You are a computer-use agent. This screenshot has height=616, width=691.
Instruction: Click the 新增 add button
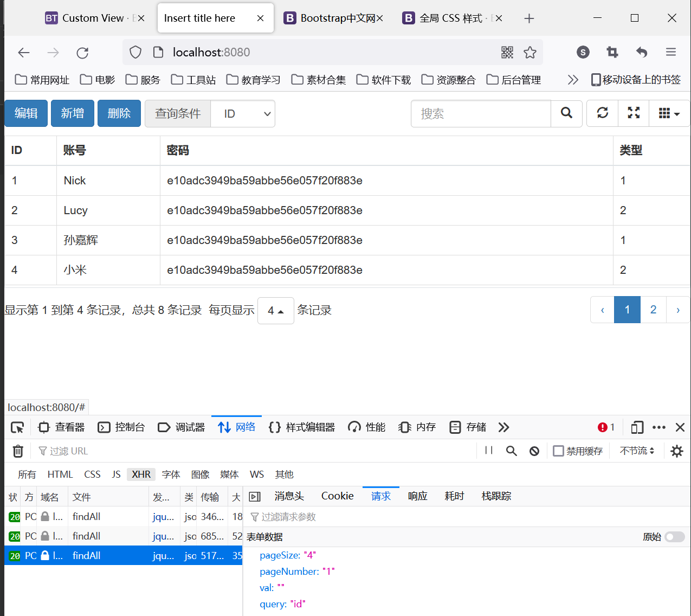[x=73, y=113]
